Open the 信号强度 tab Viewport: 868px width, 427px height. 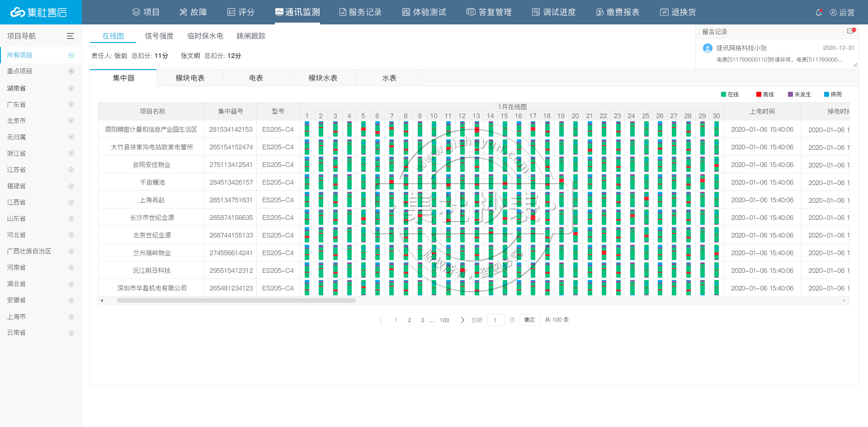(159, 36)
